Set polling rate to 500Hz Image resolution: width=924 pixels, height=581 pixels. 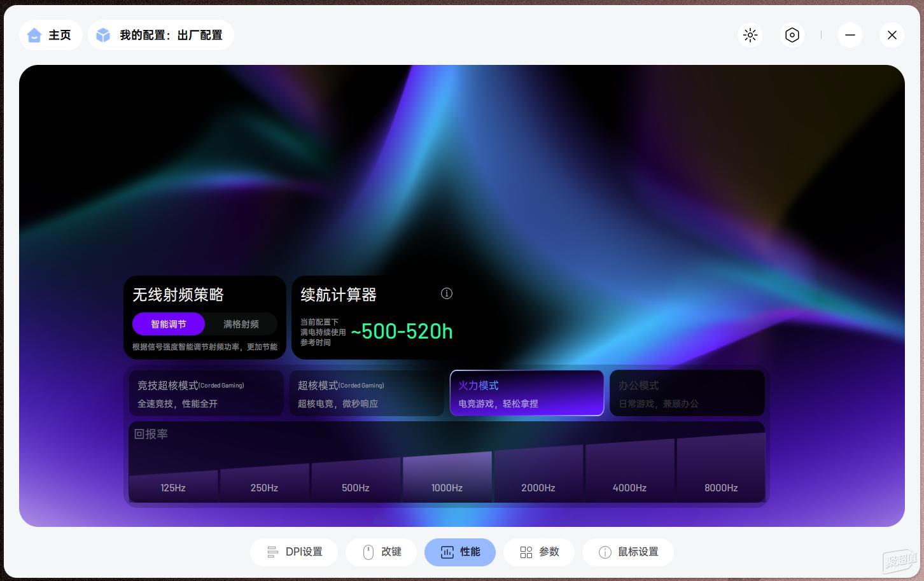pyautogui.click(x=356, y=480)
